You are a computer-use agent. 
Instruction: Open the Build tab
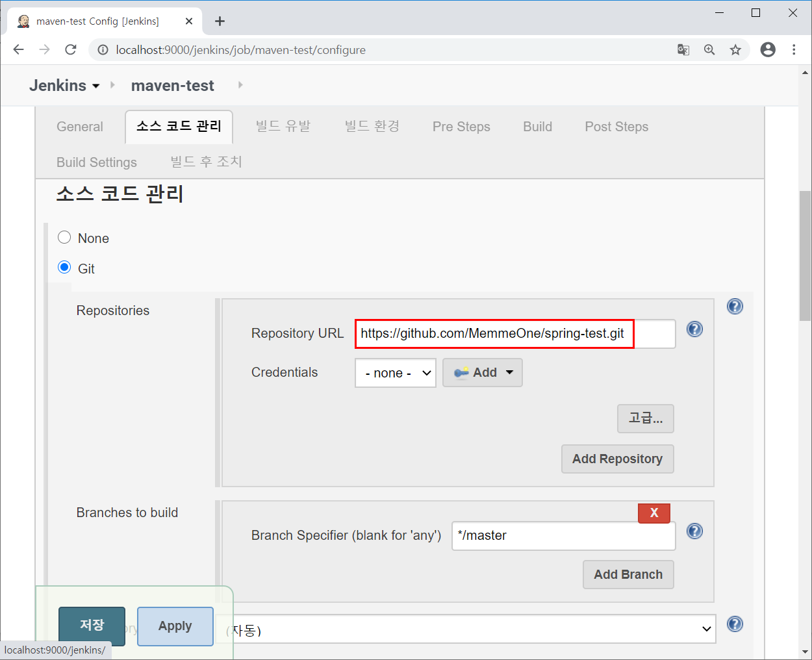click(x=538, y=127)
